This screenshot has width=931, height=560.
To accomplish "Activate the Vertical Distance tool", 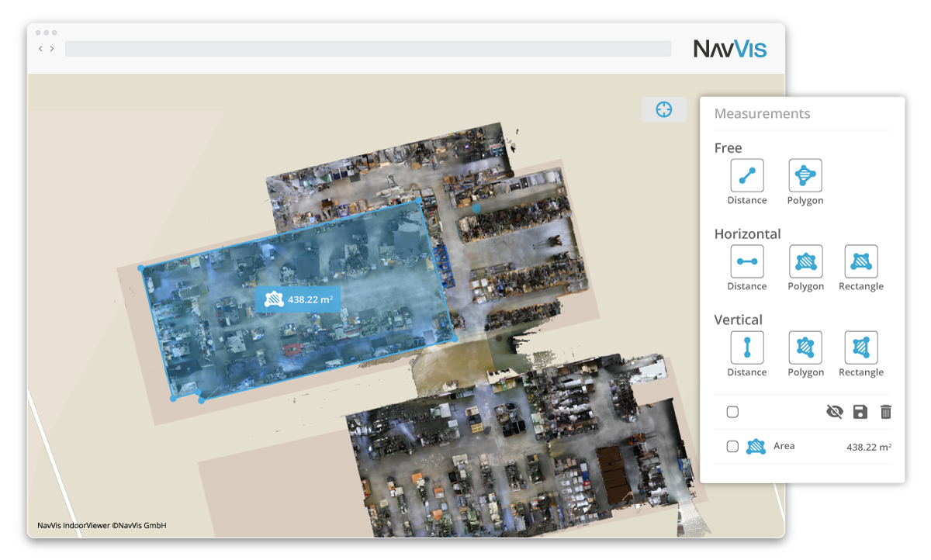I will click(747, 348).
